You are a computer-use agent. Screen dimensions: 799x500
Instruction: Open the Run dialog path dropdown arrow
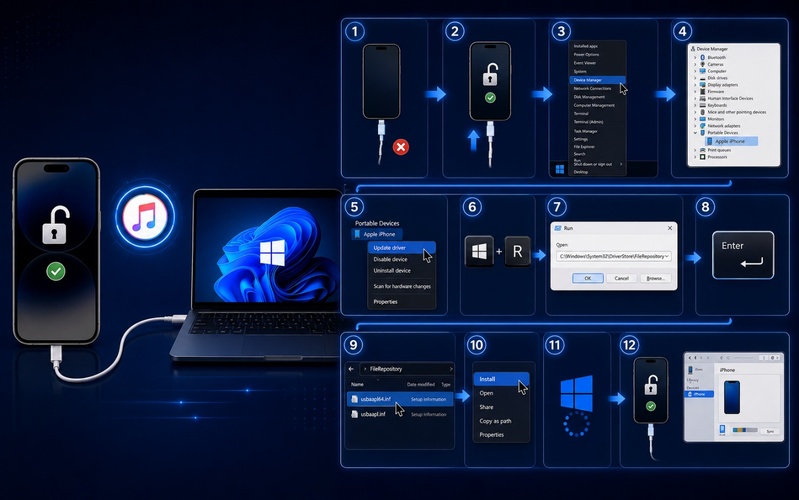pos(667,256)
